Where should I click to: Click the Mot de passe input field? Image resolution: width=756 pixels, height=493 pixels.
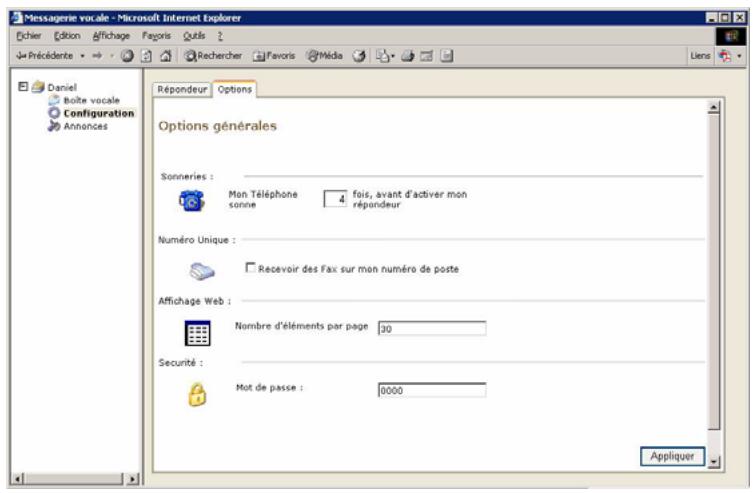coord(432,390)
